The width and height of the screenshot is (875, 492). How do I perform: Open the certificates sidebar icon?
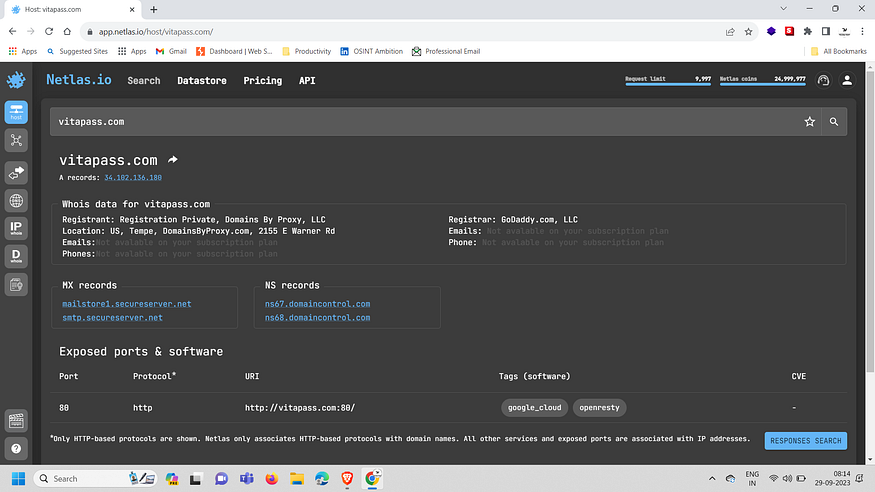[16, 285]
